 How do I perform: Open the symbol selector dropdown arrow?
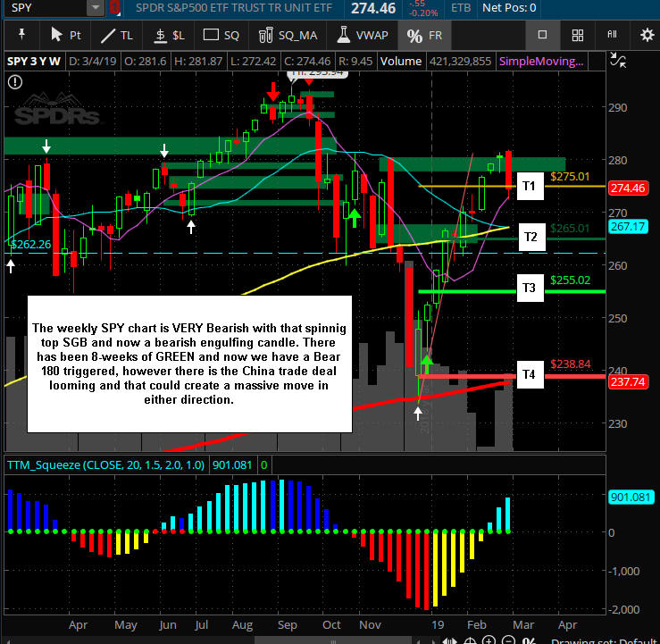click(x=96, y=7)
